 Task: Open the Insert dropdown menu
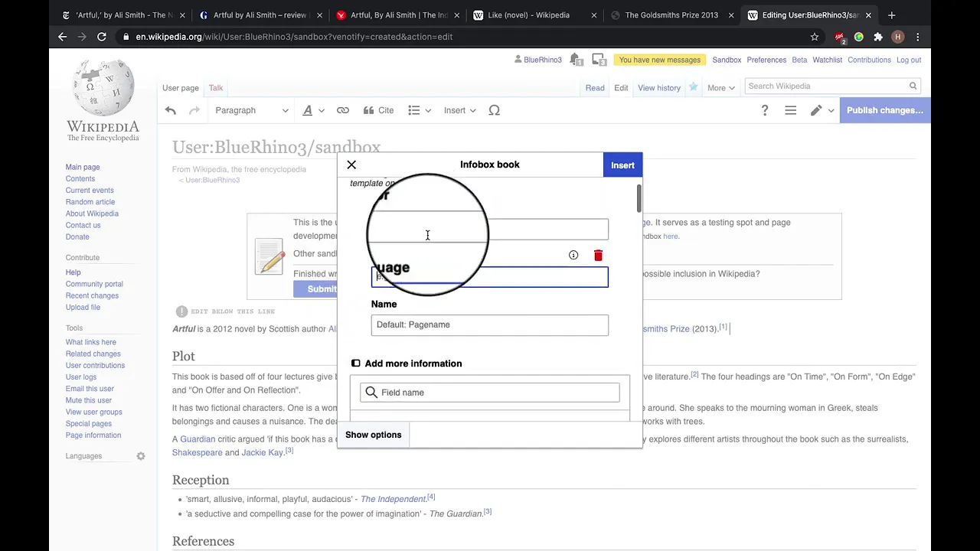click(x=460, y=110)
